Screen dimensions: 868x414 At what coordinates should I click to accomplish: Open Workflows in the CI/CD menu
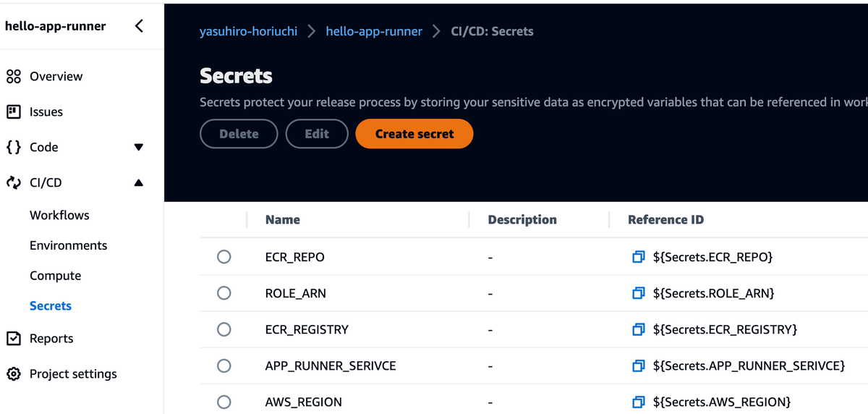[x=59, y=215]
